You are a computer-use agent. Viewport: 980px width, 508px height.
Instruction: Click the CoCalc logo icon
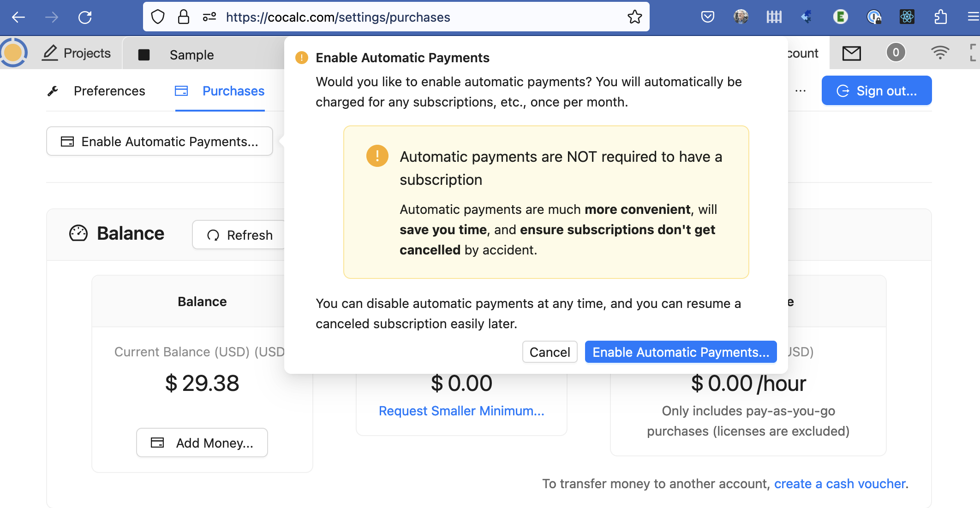pos(13,53)
